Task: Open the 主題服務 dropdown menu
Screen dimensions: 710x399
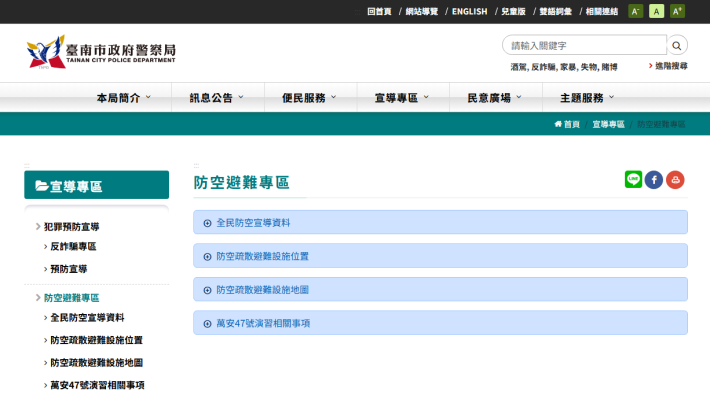Action: 587,97
